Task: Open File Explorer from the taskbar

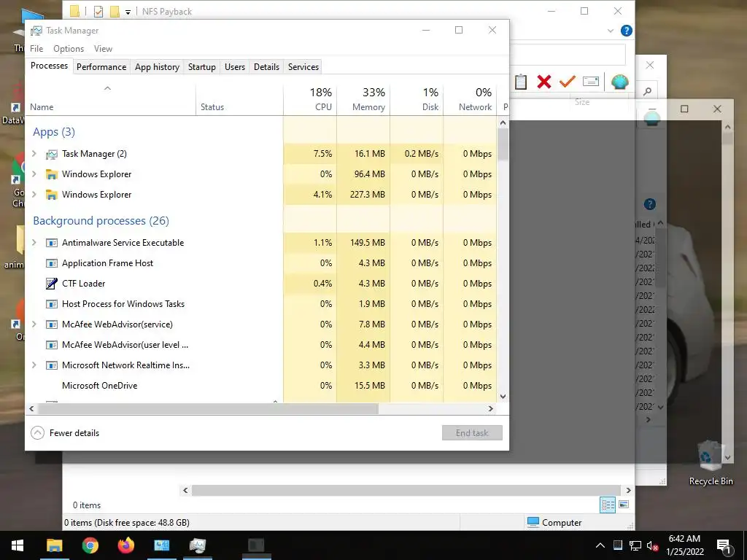Action: [x=54, y=545]
